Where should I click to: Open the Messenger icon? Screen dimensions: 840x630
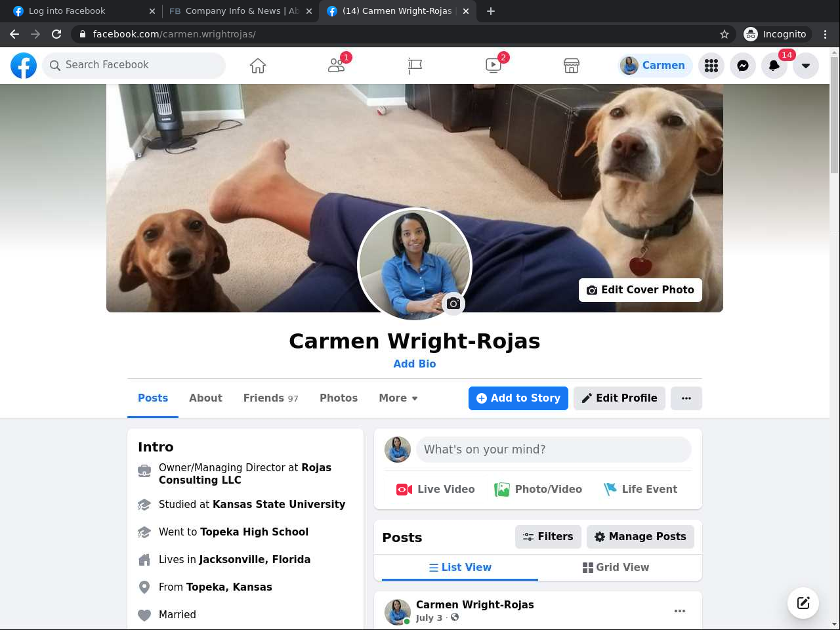(743, 66)
